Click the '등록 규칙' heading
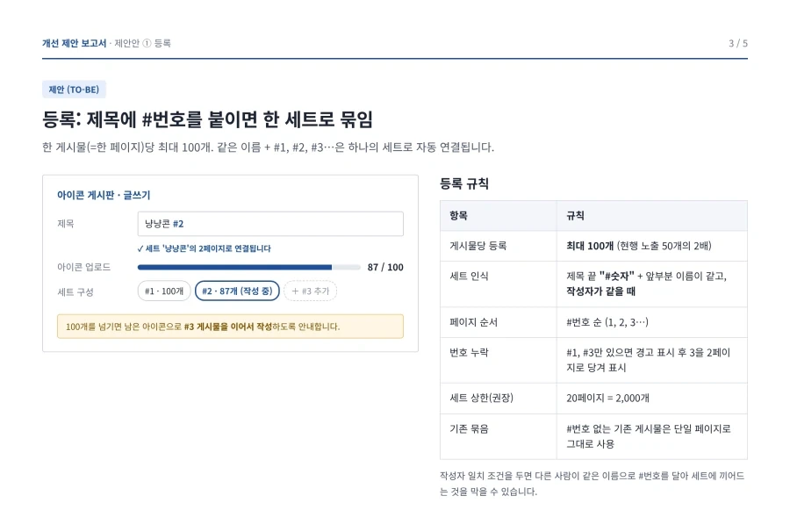790x532 pixels. [x=464, y=183]
